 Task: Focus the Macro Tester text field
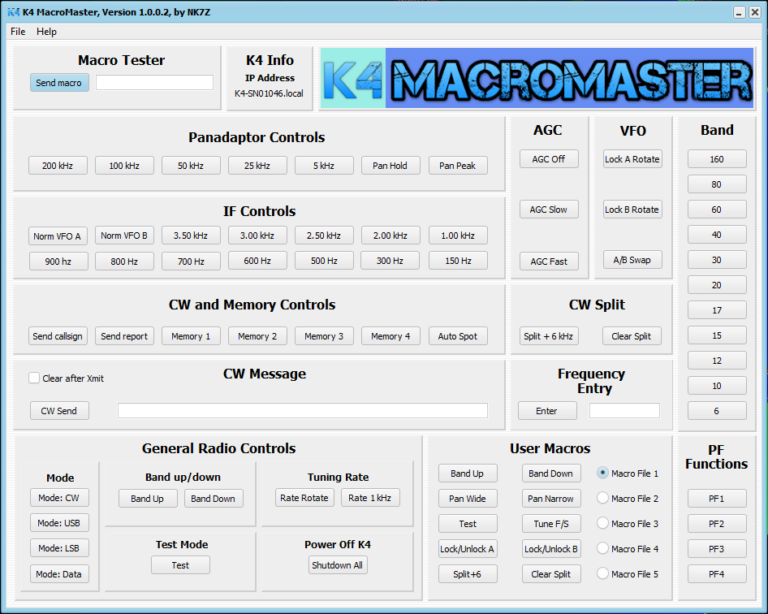(154, 82)
